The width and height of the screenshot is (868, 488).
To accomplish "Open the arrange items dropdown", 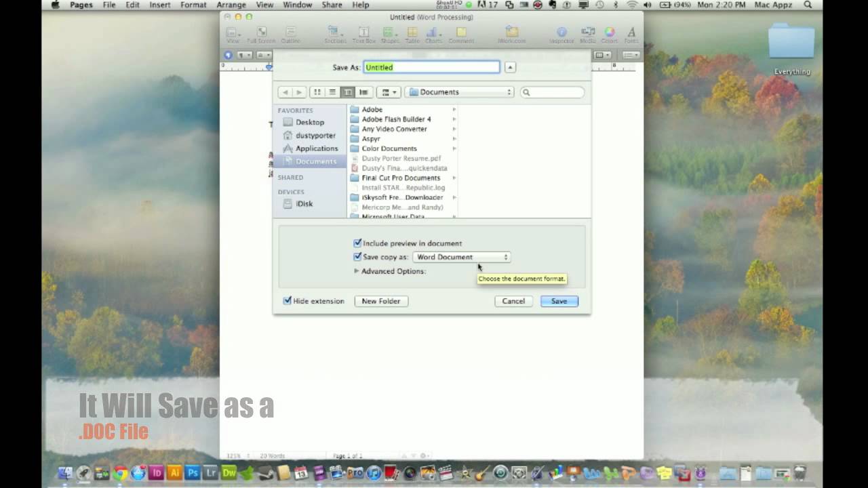I will [389, 92].
